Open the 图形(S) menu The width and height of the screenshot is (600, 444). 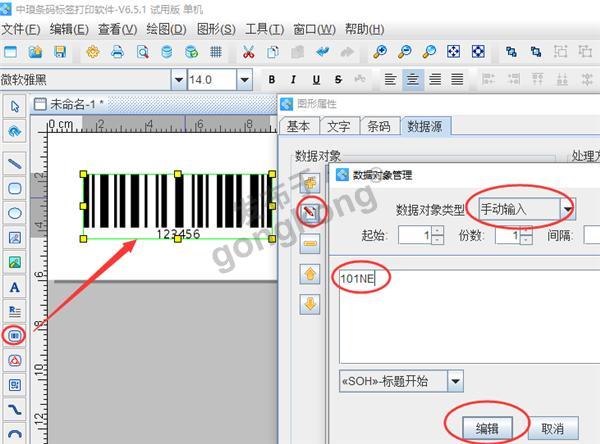pos(216,29)
